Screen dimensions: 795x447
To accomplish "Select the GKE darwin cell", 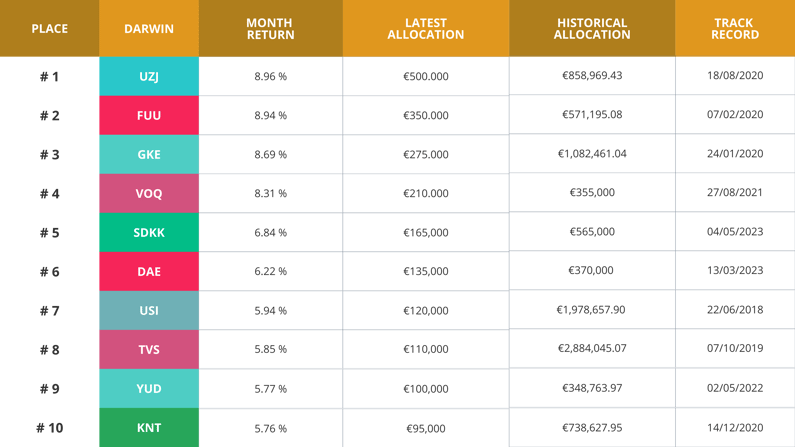I will (x=149, y=154).
